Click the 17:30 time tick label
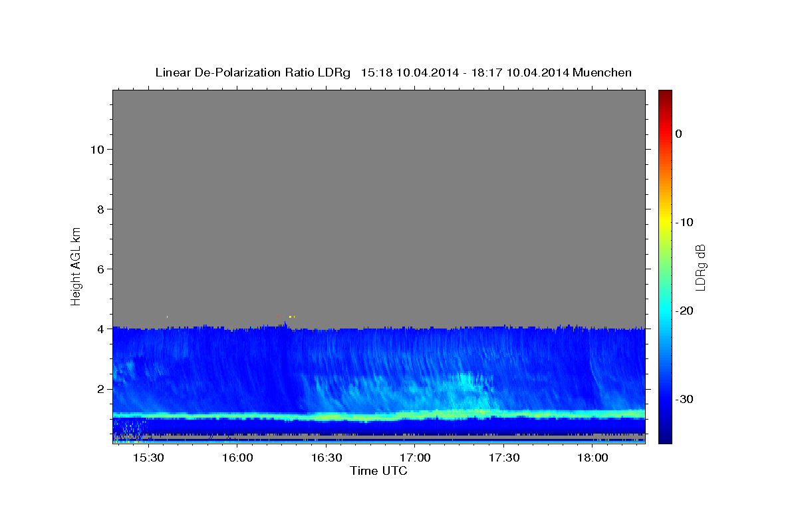The image size is (798, 532). click(503, 458)
